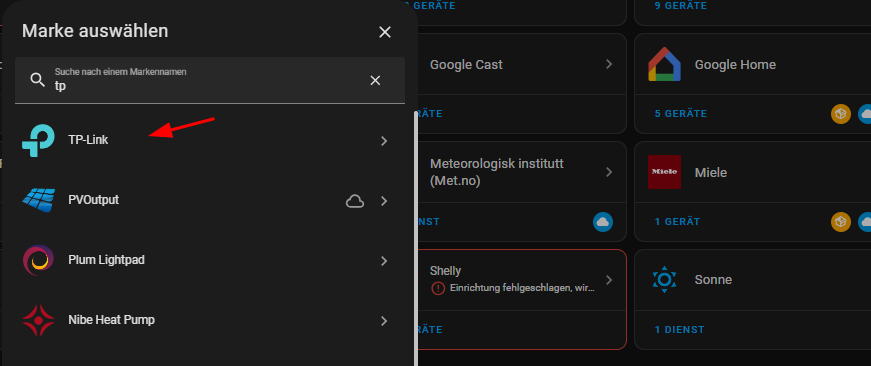Click the Google Home house icon
Screen dimensions: 871x366
point(664,64)
